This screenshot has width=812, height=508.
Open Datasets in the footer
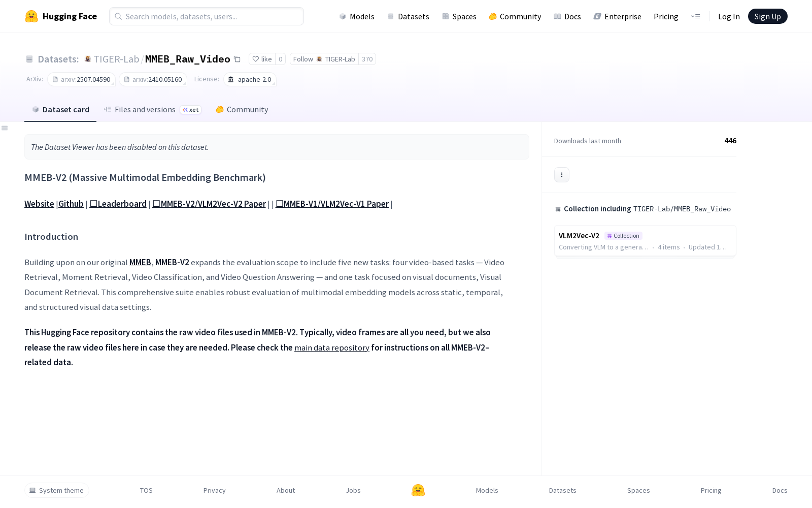point(563,490)
